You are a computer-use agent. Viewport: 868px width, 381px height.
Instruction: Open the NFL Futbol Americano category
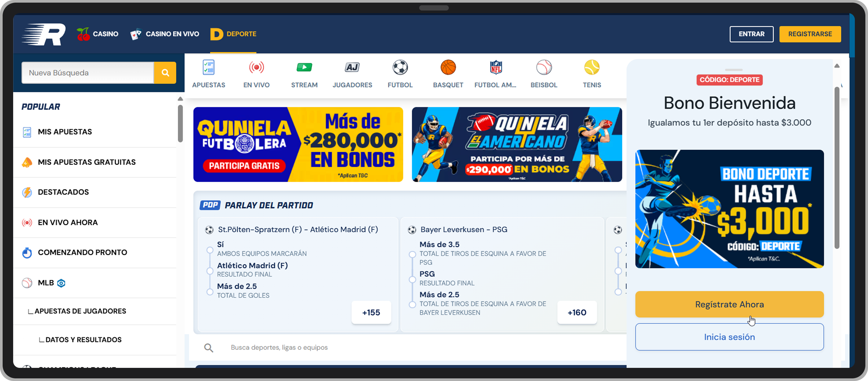[496, 67]
